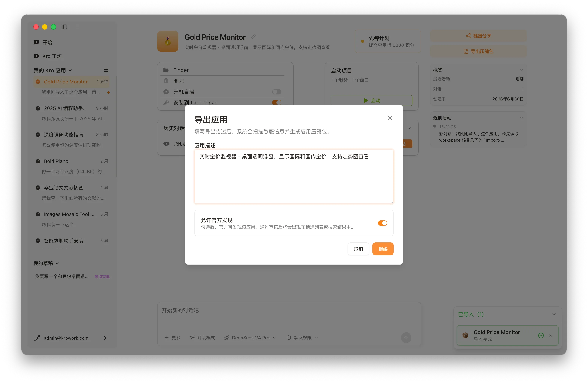588x383 pixels.
Task: Expand the 历史对话 section chevron
Action: (409, 128)
